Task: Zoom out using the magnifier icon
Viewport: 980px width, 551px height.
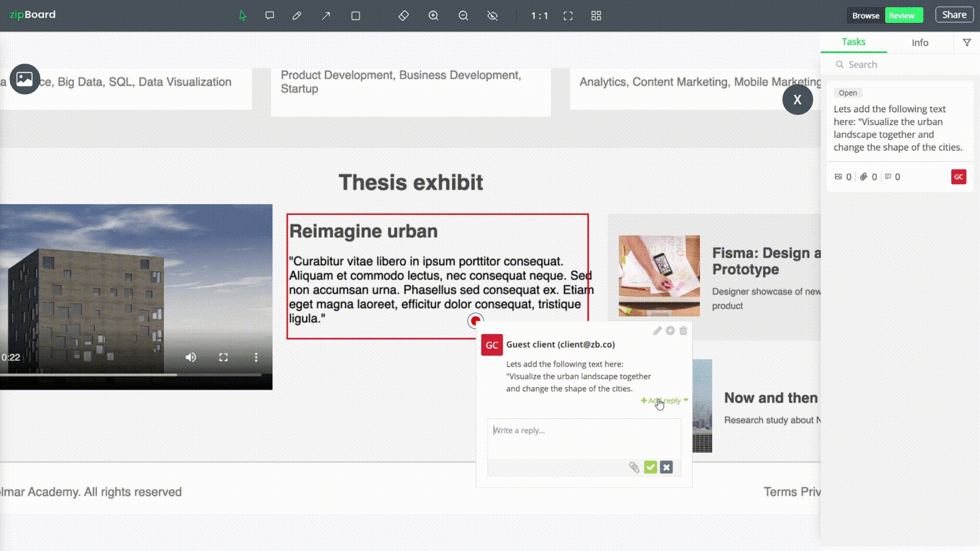Action: click(463, 15)
